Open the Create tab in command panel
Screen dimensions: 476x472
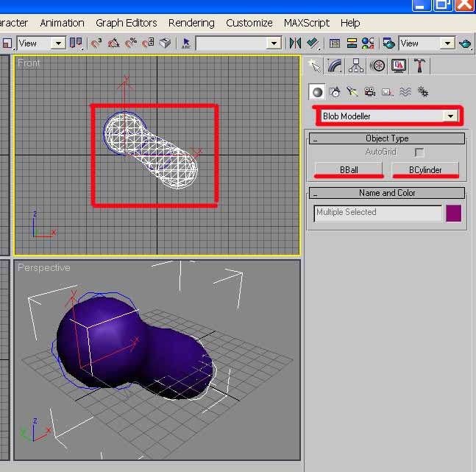[x=315, y=66]
